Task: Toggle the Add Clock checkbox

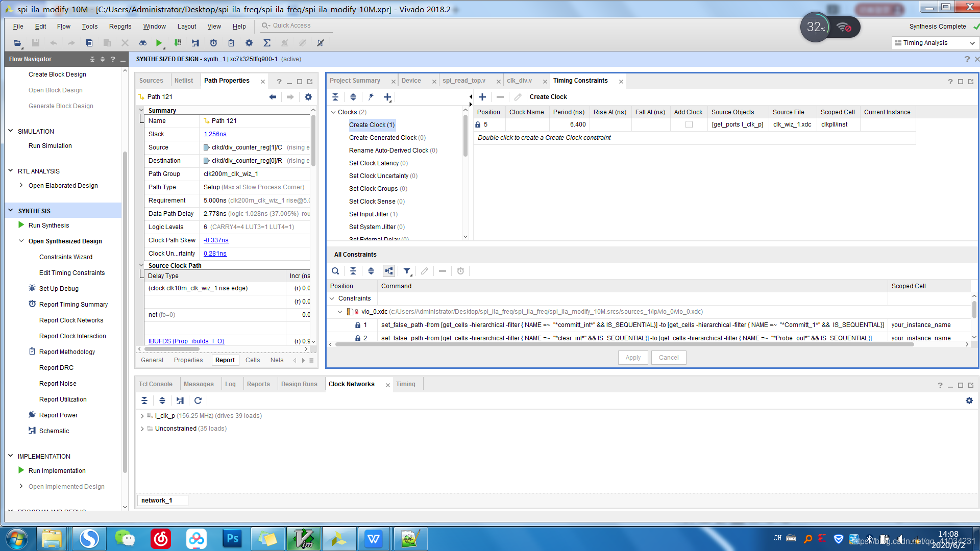Action: click(x=689, y=124)
